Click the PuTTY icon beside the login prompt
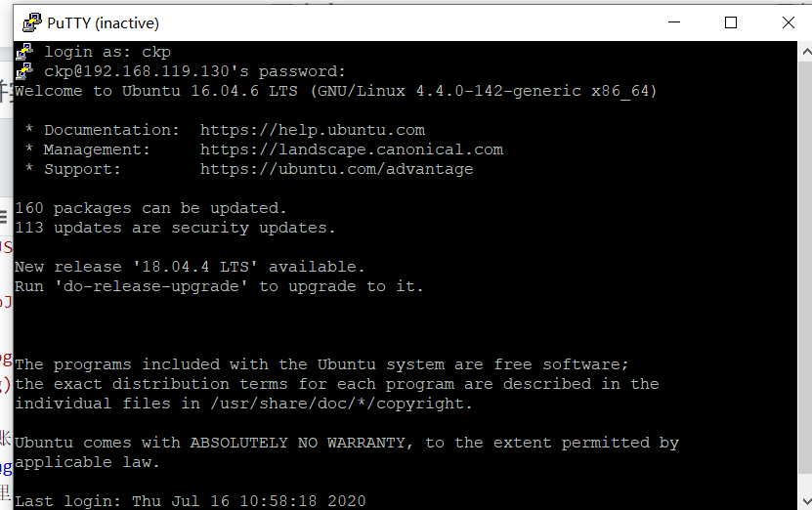Image resolution: width=812 pixels, height=510 pixels. pyautogui.click(x=24, y=52)
